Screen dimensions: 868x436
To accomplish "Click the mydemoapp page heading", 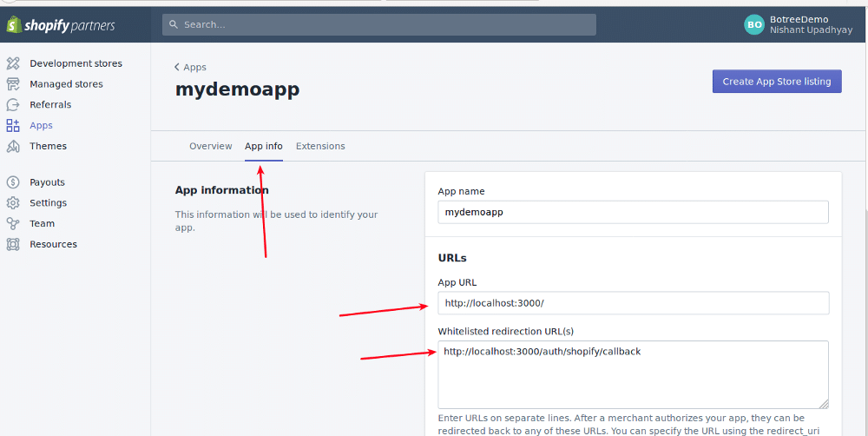I will coord(238,89).
